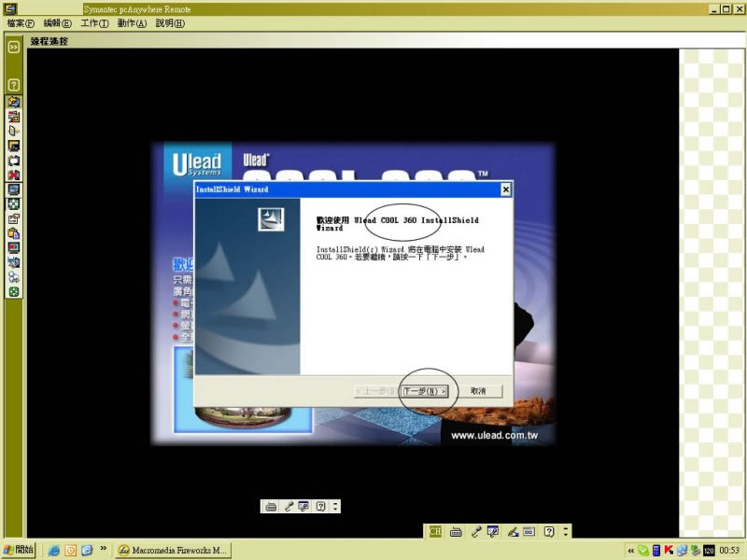
Task: Open help from the pcAnywhere left sidebar
Action: point(14,85)
